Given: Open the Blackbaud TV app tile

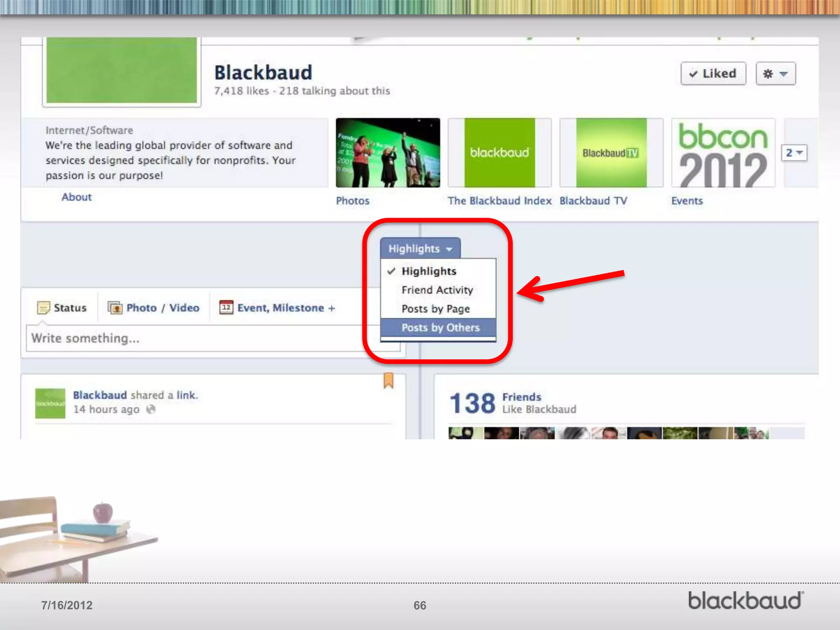Looking at the screenshot, I should click(611, 153).
